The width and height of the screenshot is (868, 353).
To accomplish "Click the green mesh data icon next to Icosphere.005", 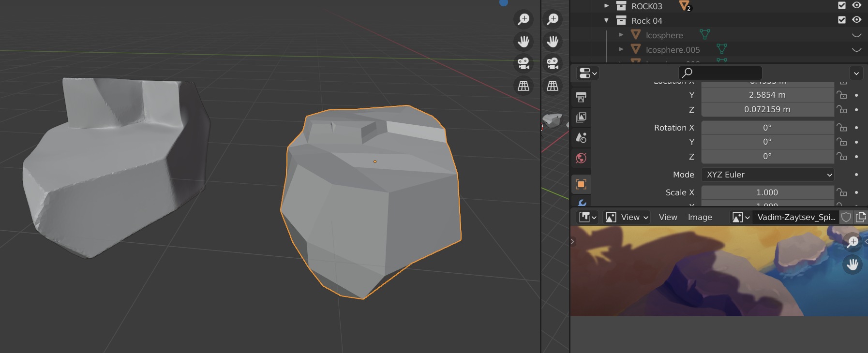I will 722,49.
